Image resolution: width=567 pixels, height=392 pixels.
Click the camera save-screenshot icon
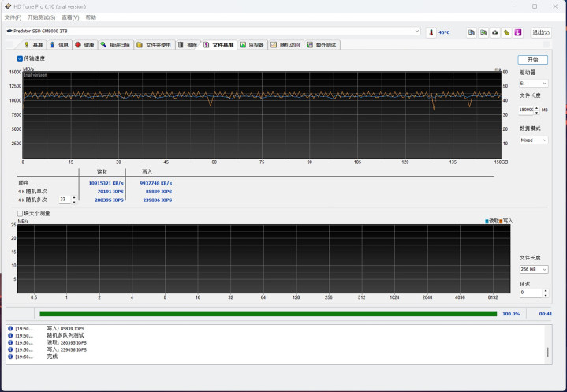[x=494, y=32]
